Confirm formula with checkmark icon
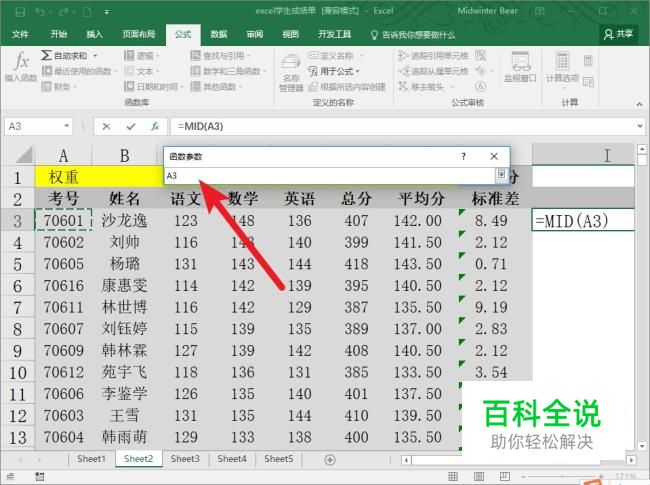The image size is (650, 485). (131, 126)
